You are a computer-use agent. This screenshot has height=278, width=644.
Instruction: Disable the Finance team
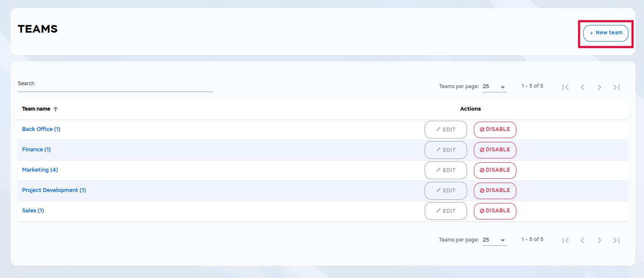coord(495,150)
